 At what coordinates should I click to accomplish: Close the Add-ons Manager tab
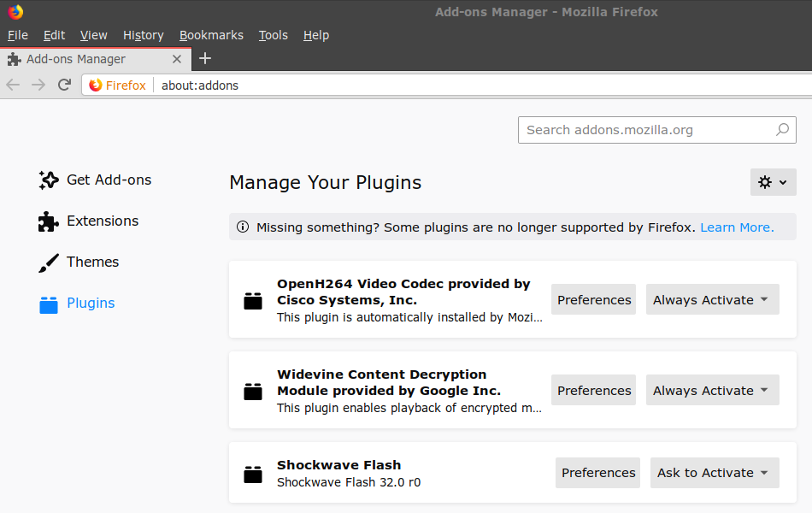pyautogui.click(x=177, y=59)
